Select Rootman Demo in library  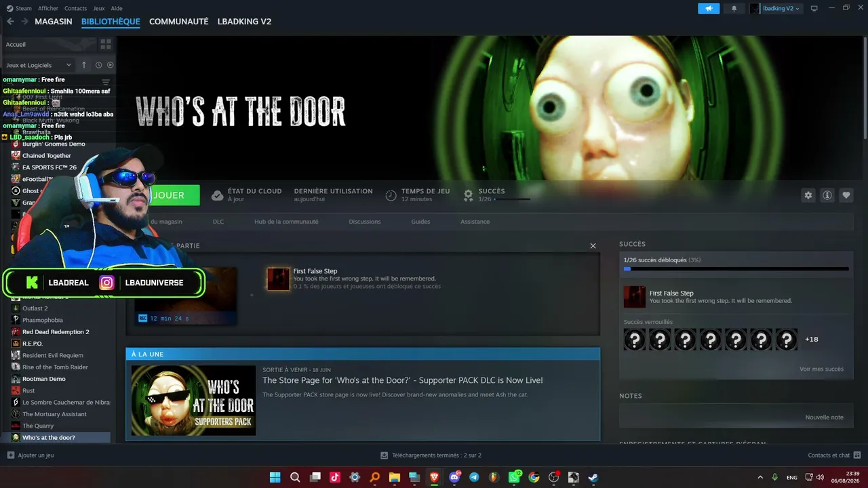[x=44, y=379]
